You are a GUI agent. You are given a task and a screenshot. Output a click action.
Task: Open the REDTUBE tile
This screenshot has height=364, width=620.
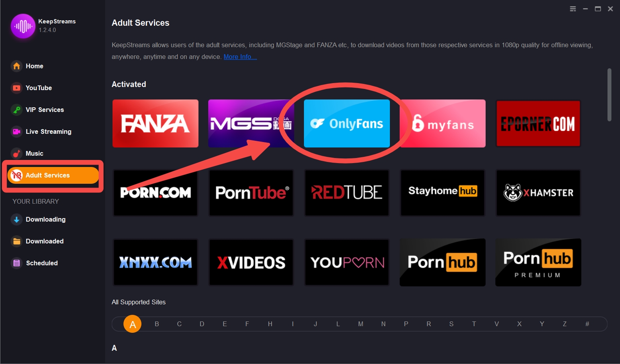347,193
